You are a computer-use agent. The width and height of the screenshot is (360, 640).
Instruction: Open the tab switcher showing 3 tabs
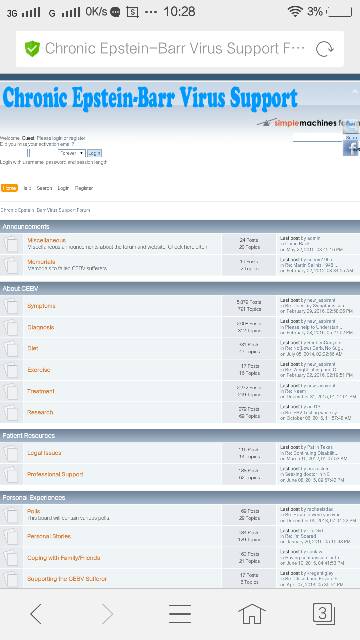(x=324, y=613)
